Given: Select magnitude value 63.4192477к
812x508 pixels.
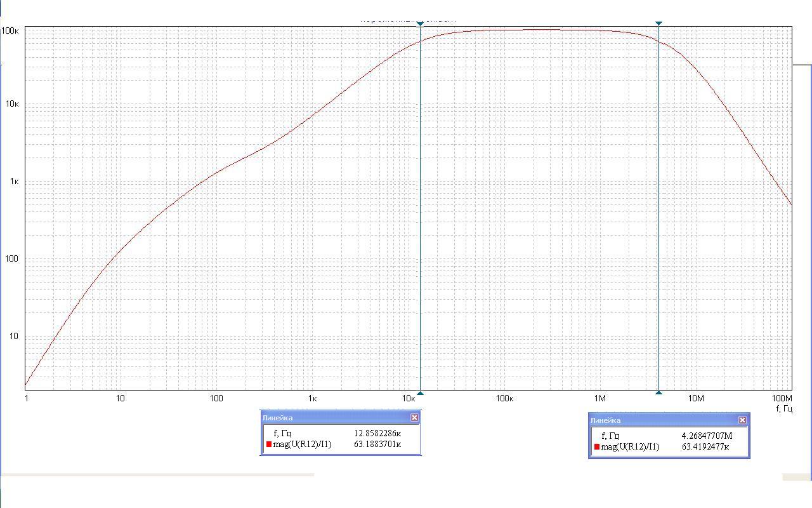Looking at the screenshot, I should (x=705, y=447).
